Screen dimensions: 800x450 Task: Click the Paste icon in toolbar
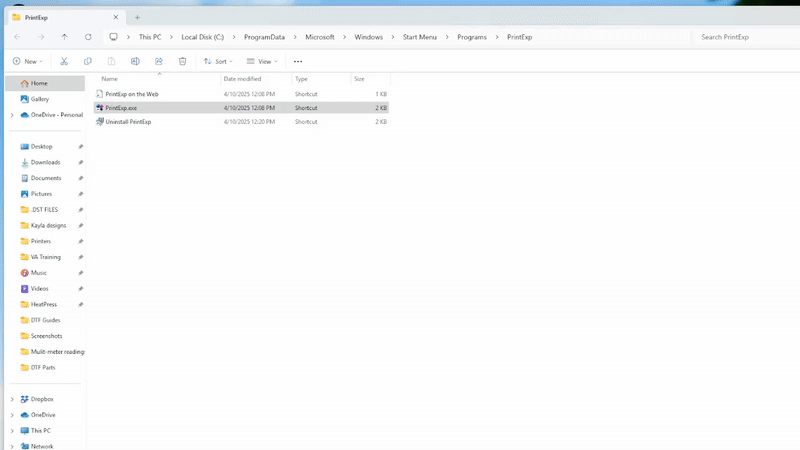[111, 61]
